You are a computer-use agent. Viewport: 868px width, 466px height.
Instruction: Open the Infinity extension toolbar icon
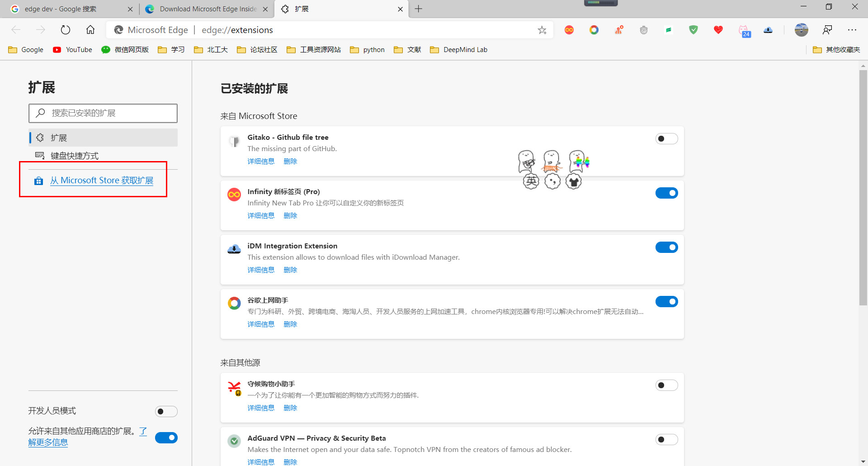click(569, 30)
